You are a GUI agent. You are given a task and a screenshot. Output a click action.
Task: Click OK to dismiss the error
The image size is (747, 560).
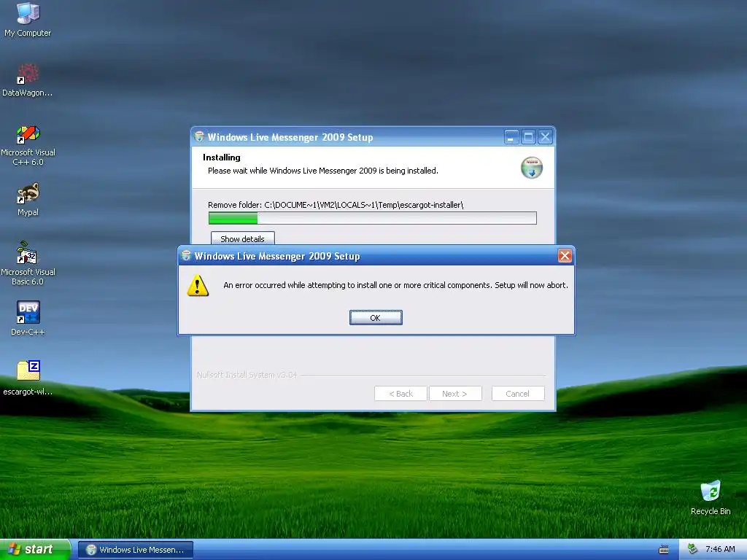376,318
